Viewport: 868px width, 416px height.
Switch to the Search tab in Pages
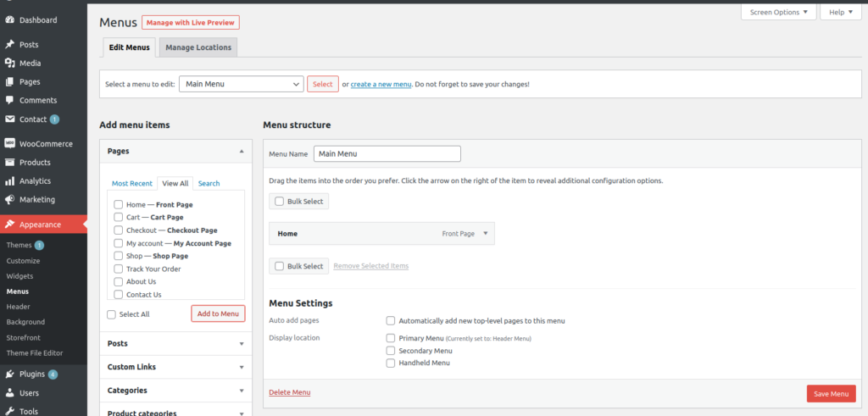tap(209, 183)
